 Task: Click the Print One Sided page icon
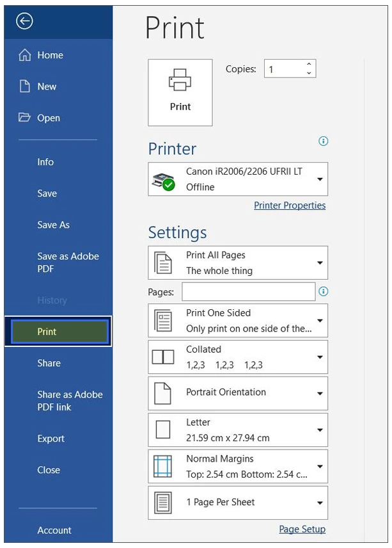tap(163, 321)
